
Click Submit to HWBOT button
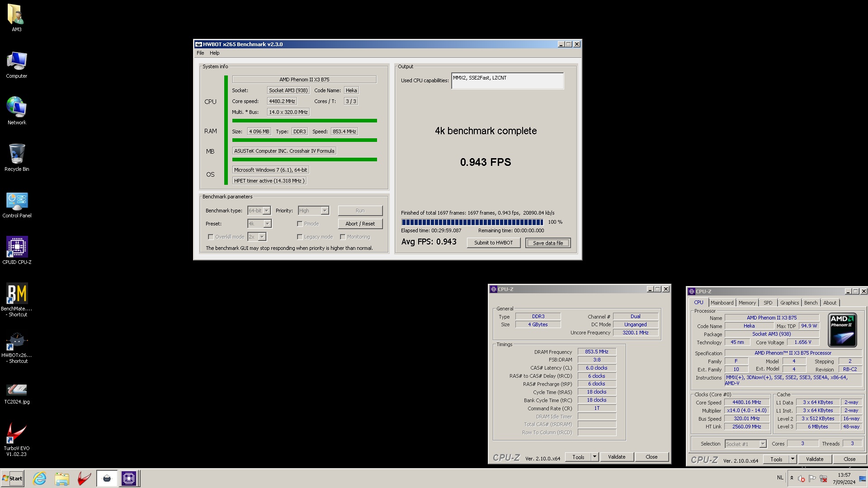(x=494, y=243)
